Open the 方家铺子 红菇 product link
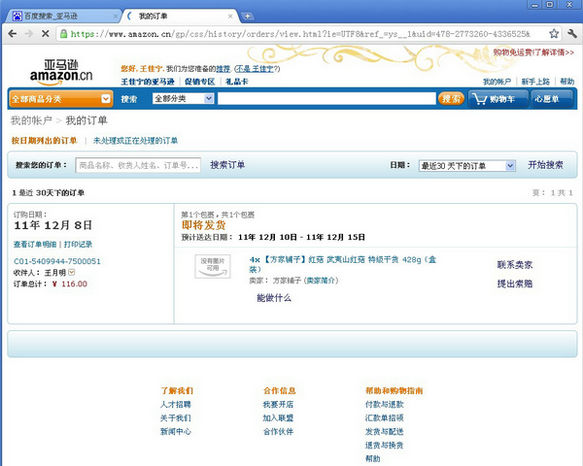This screenshot has width=583, height=466. (342, 264)
